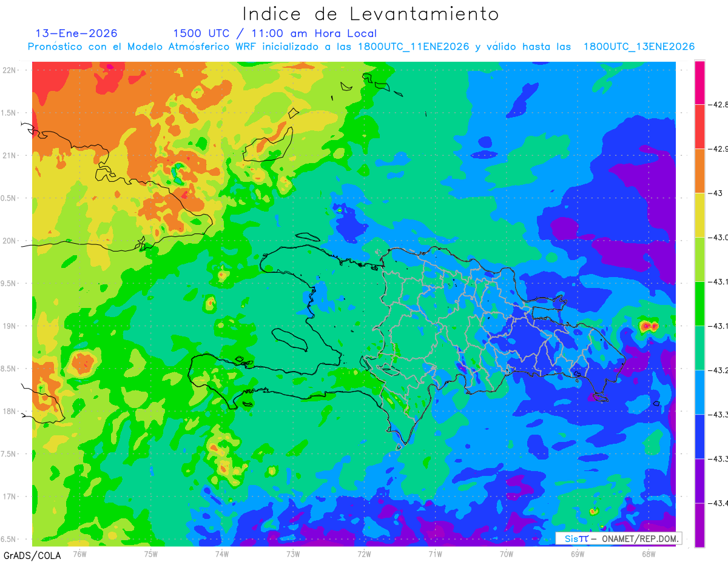The image size is (728, 562).
Task: Click the '19N' latitude label
Action: [x=10, y=326]
